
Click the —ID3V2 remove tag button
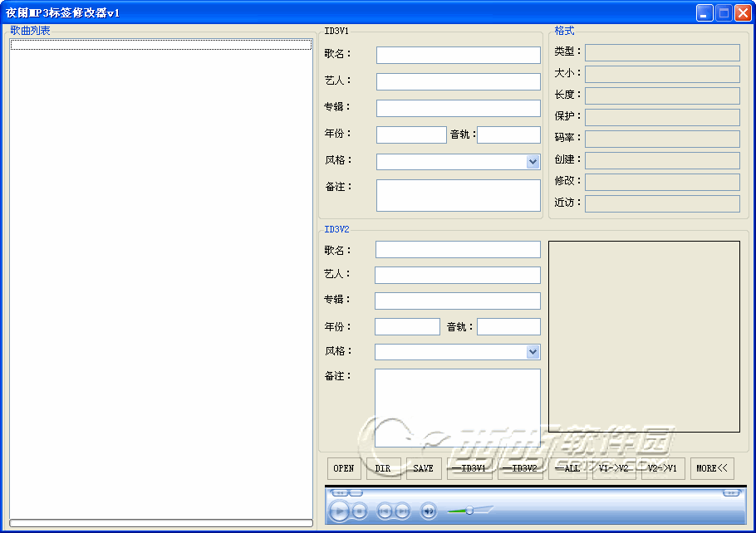pos(520,468)
